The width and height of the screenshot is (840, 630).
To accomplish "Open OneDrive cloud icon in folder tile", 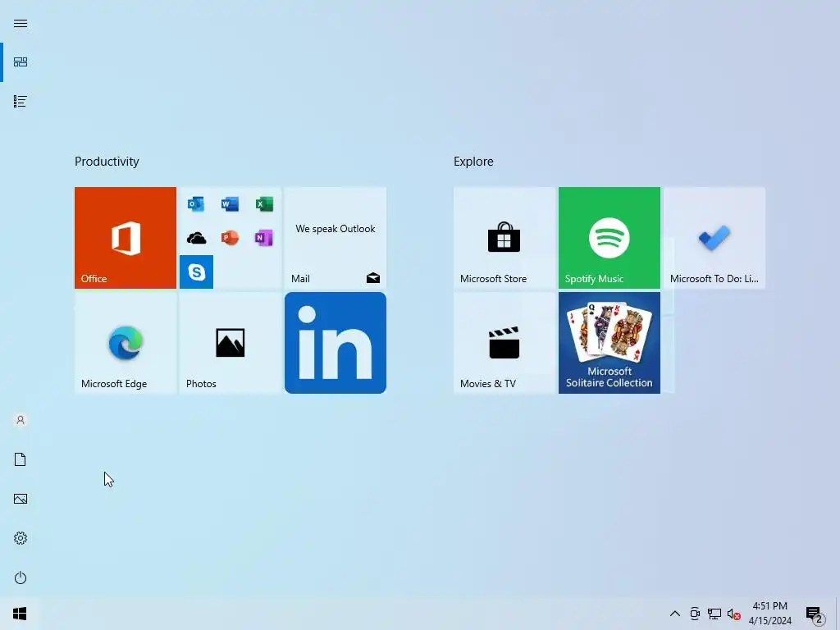I will coord(196,238).
